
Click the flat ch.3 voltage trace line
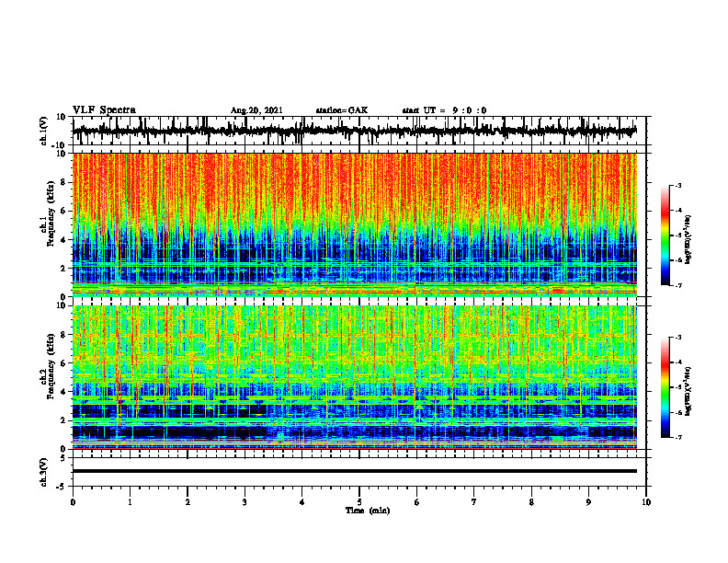354,471
